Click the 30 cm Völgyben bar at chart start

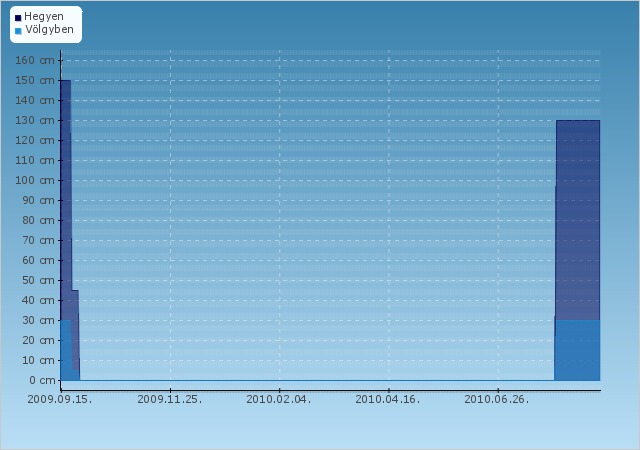coord(66,350)
